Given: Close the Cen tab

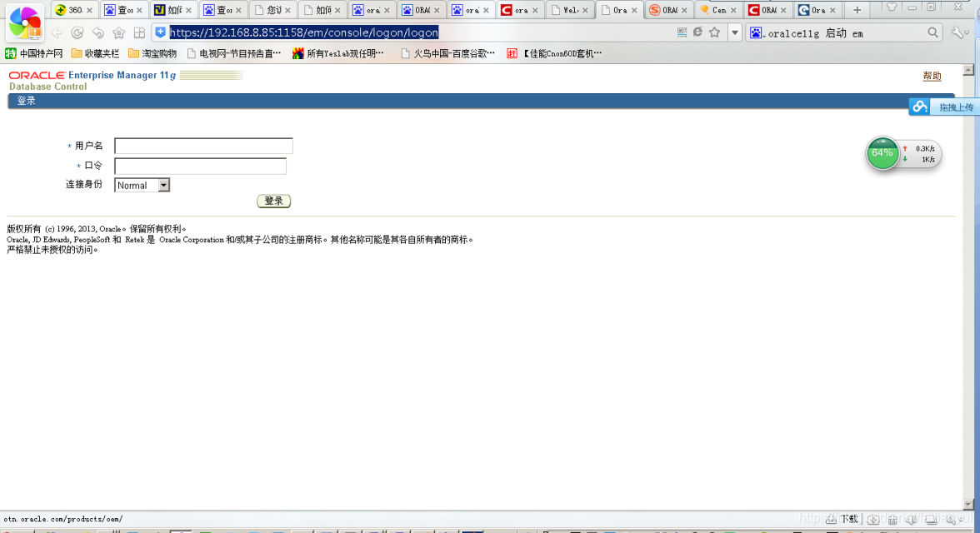Looking at the screenshot, I should click(x=733, y=10).
